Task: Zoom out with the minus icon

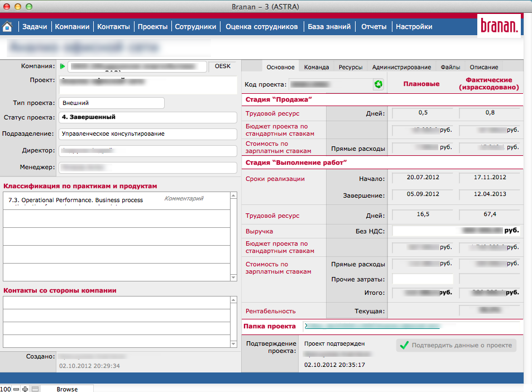Action: [x=16, y=389]
